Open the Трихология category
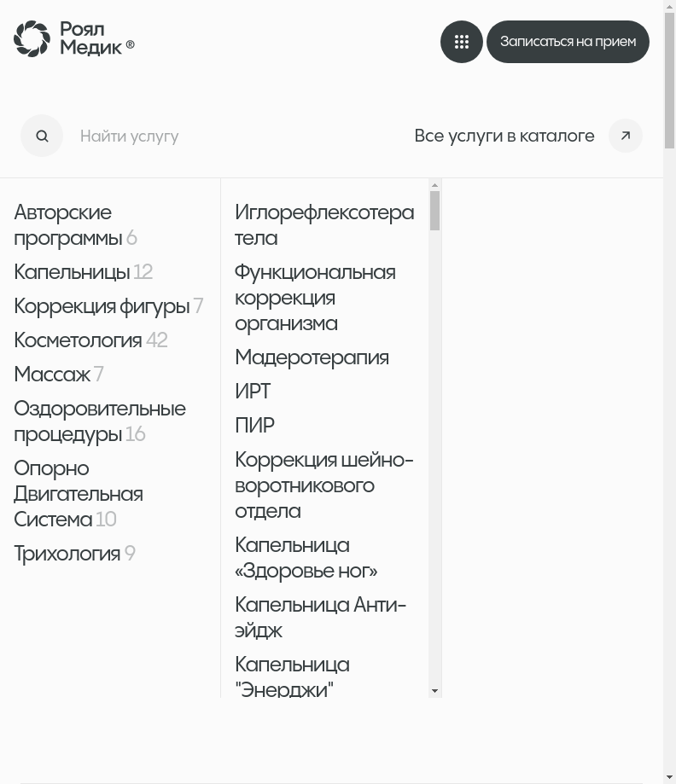Viewport: 676px width, 784px height. pyautogui.click(x=67, y=554)
